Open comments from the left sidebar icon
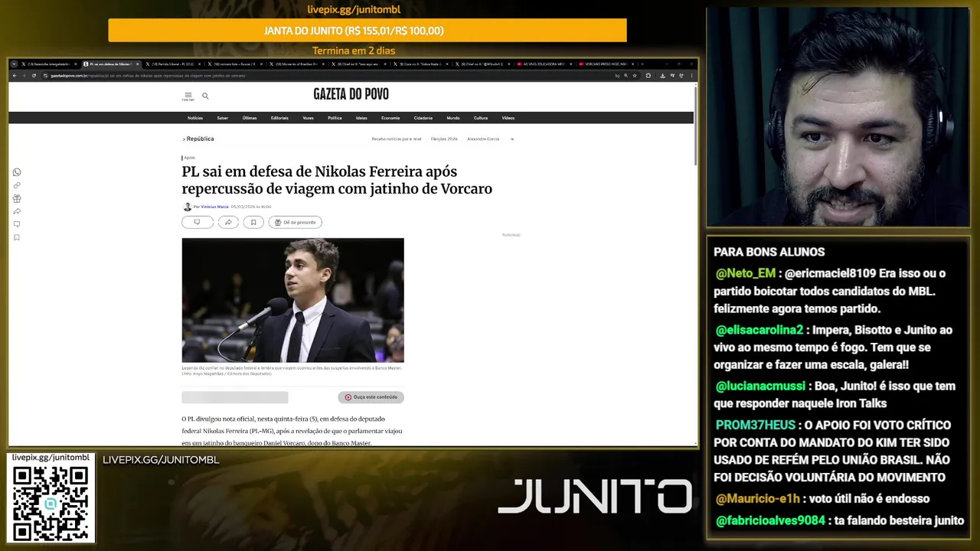This screenshot has height=551, width=980. tap(17, 224)
